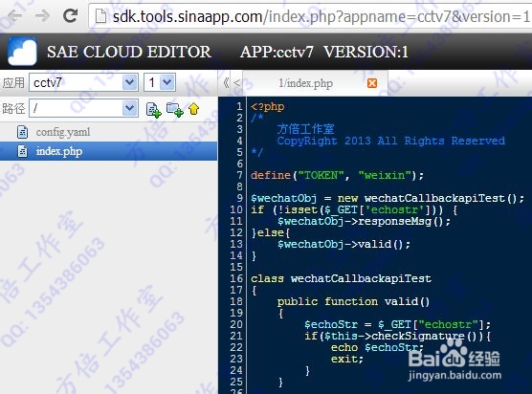The width and height of the screenshot is (532, 394).
Task: Click the VERSION:1 header text
Action: 366,52
